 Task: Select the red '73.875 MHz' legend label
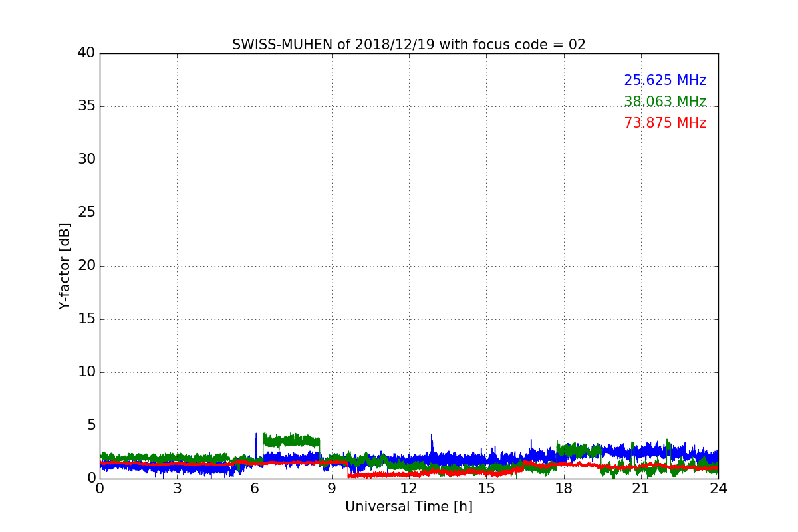(665, 123)
